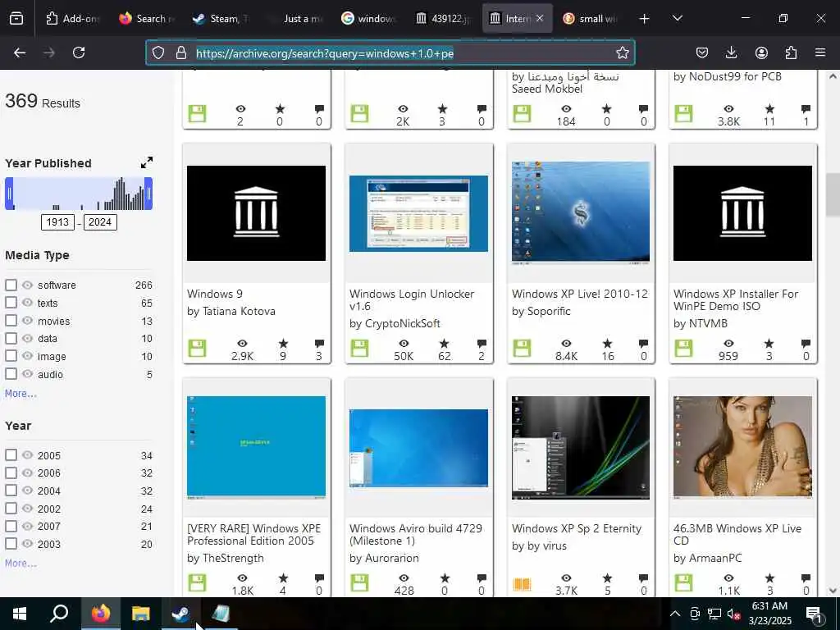Open the Pocket save icon

(x=702, y=52)
